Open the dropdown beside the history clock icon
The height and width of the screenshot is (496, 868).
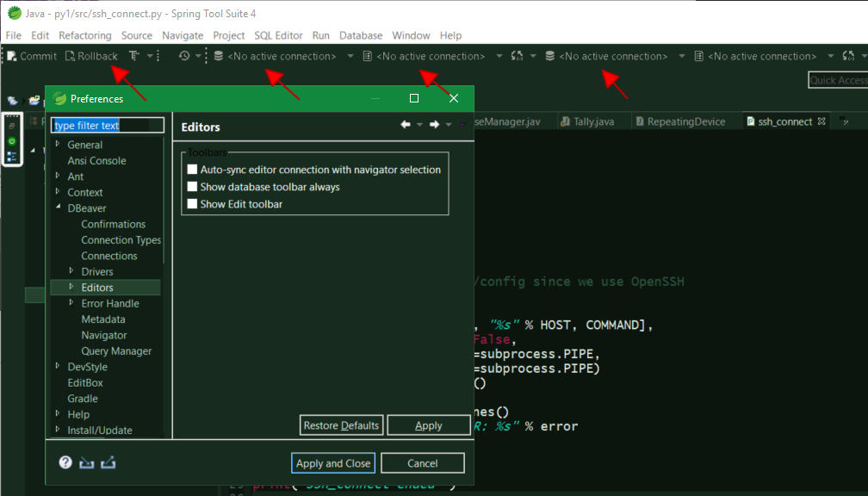198,56
